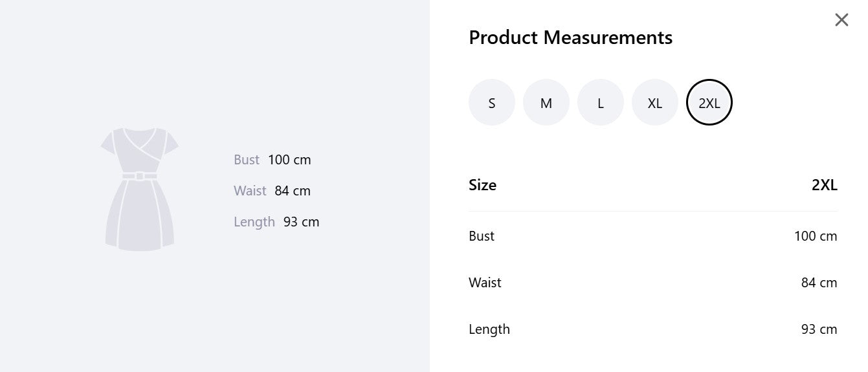Click the gray Bust label beside dress
The height and width of the screenshot is (372, 868).
pos(247,160)
